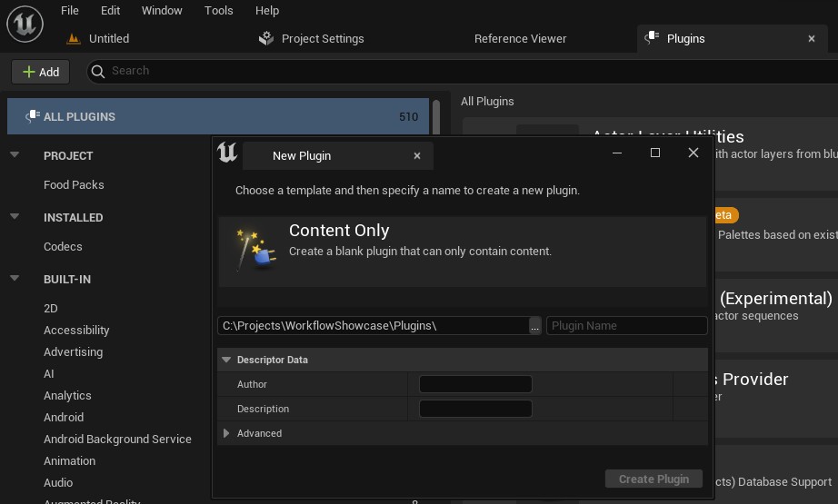Open the Window menu
This screenshot has height=504, width=838.
point(162,10)
